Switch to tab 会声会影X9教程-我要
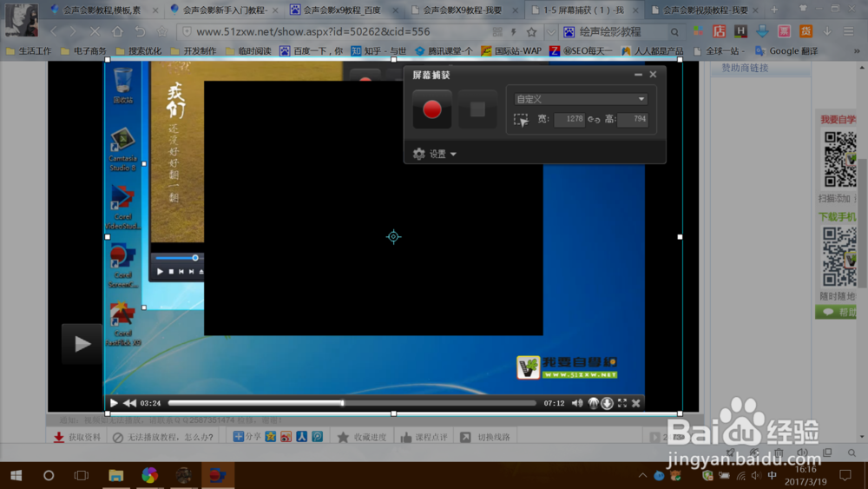 tap(463, 10)
